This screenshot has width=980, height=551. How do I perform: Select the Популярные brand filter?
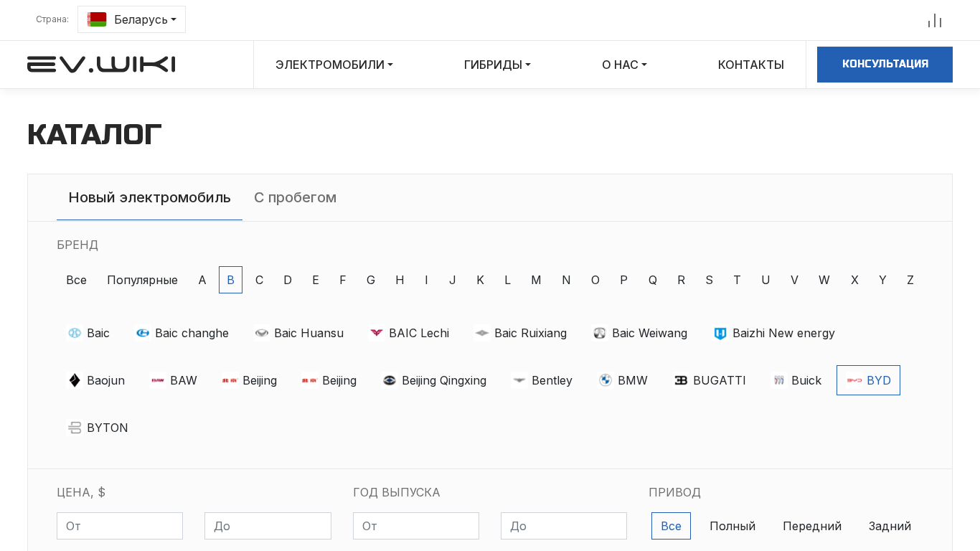click(142, 280)
